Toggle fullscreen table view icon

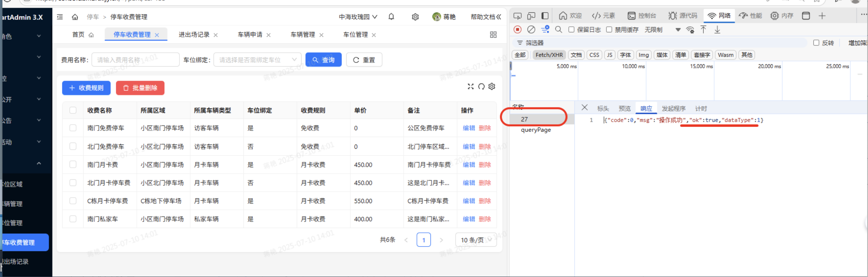click(471, 87)
